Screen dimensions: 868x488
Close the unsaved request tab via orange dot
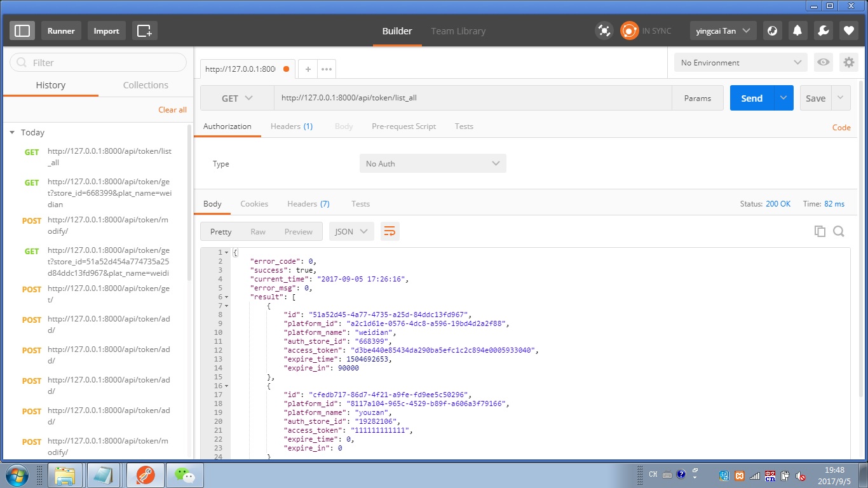(x=286, y=69)
